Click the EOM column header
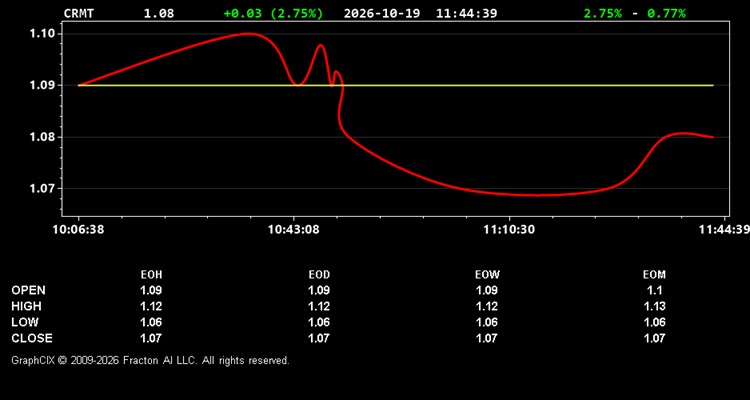Viewport: 750px width, 400px height. pyautogui.click(x=654, y=275)
